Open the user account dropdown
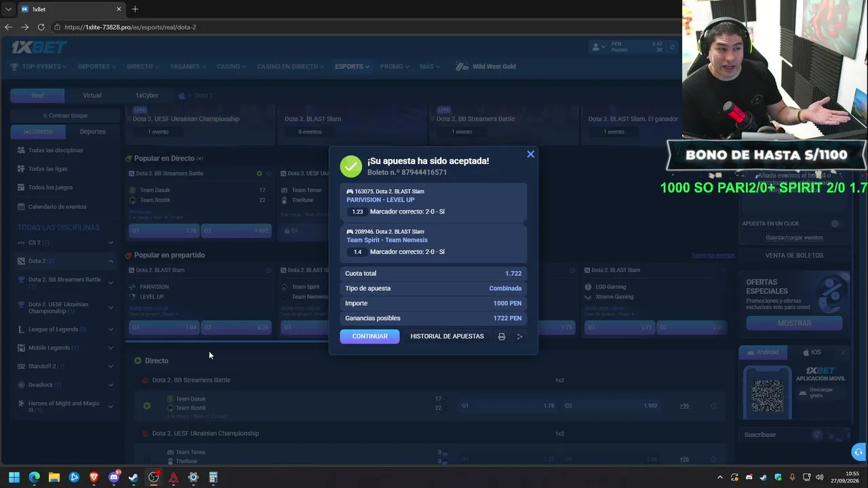 point(599,47)
